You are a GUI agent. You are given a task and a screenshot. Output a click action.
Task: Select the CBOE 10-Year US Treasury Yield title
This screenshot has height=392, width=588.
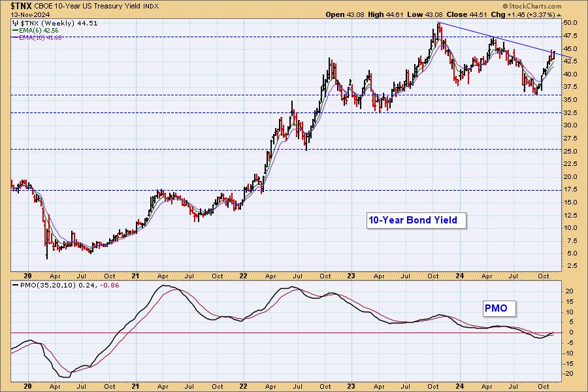coord(88,7)
